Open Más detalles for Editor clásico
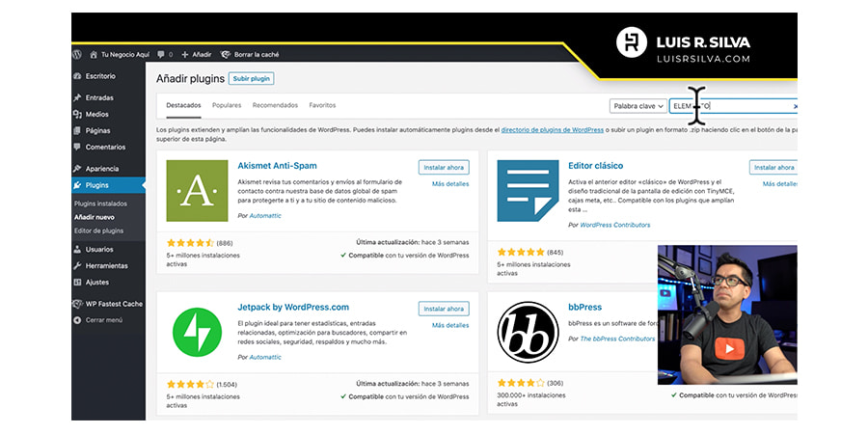This screenshot has height=434, width=868. tap(780, 184)
